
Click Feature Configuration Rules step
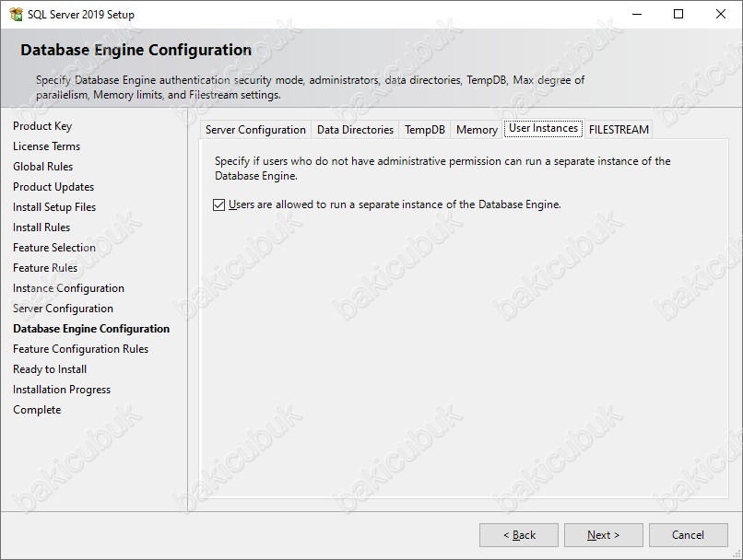click(80, 349)
